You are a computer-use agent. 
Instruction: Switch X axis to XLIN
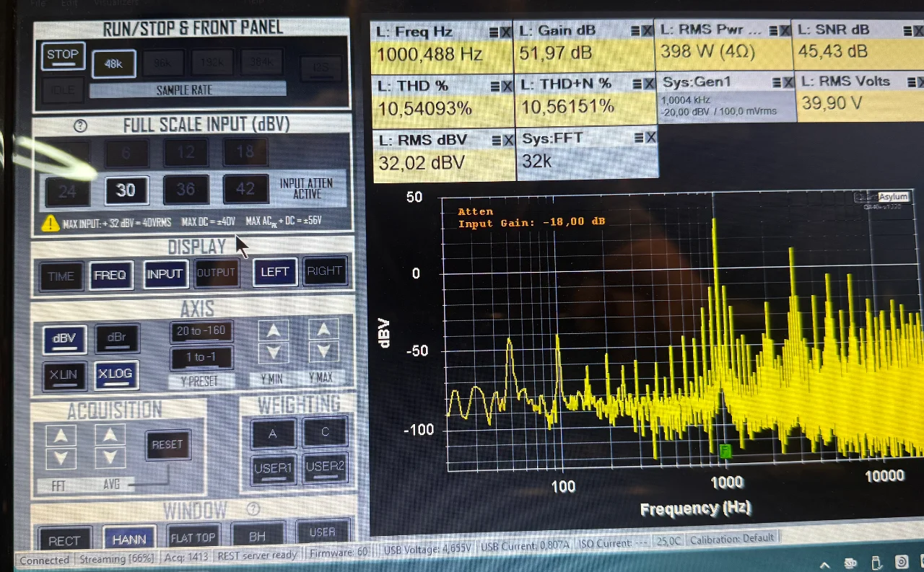(x=63, y=376)
